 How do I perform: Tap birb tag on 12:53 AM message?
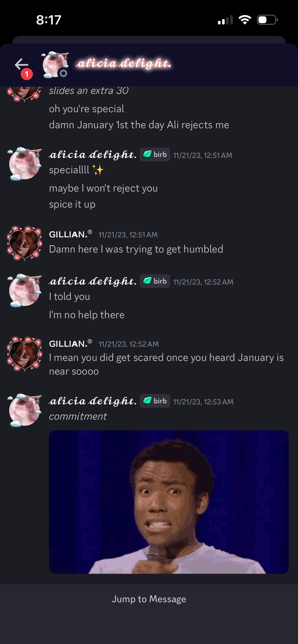pos(155,401)
